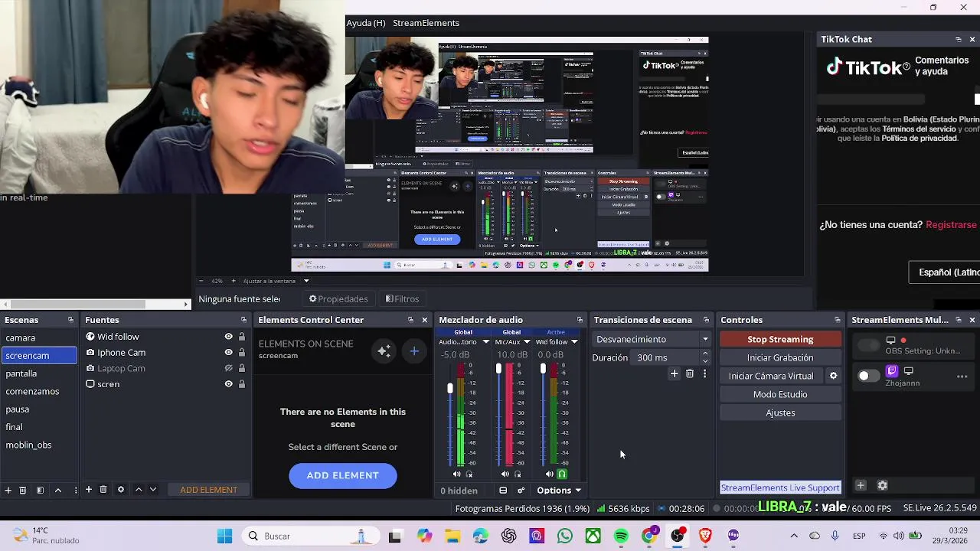The width and height of the screenshot is (980, 551).
Task: Select the pausa scene
Action: pos(39,409)
